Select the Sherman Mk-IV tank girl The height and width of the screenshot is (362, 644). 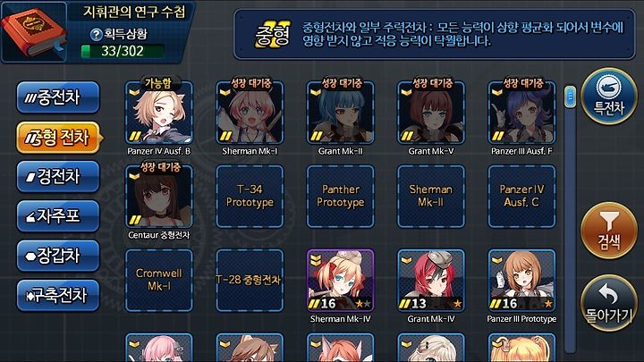tap(341, 281)
